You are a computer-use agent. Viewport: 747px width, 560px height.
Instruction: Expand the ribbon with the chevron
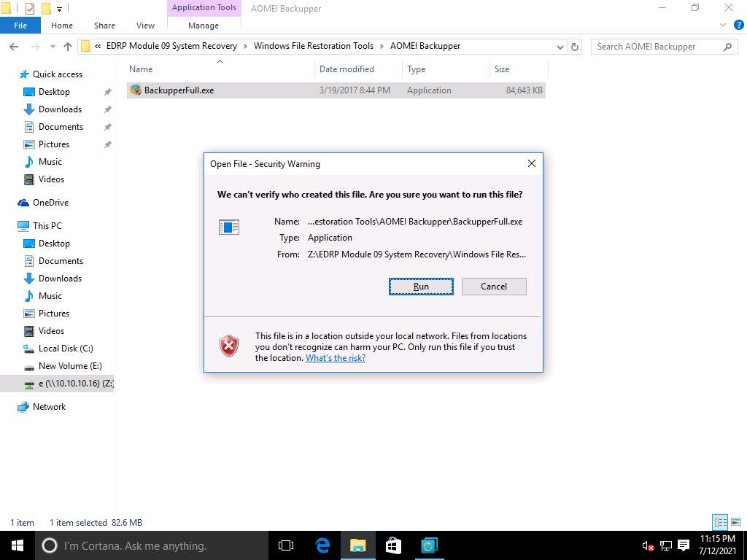[x=723, y=26]
